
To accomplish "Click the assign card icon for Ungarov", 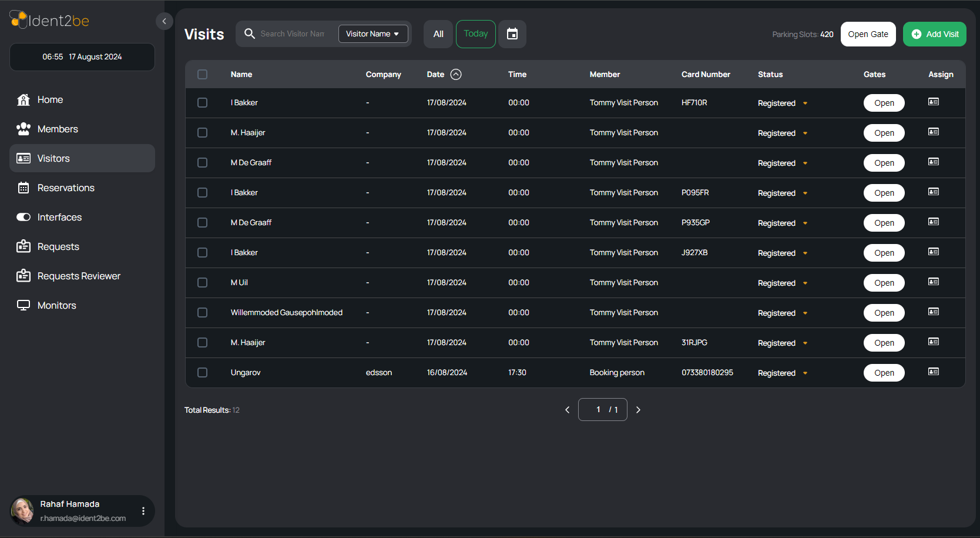I will tap(934, 372).
